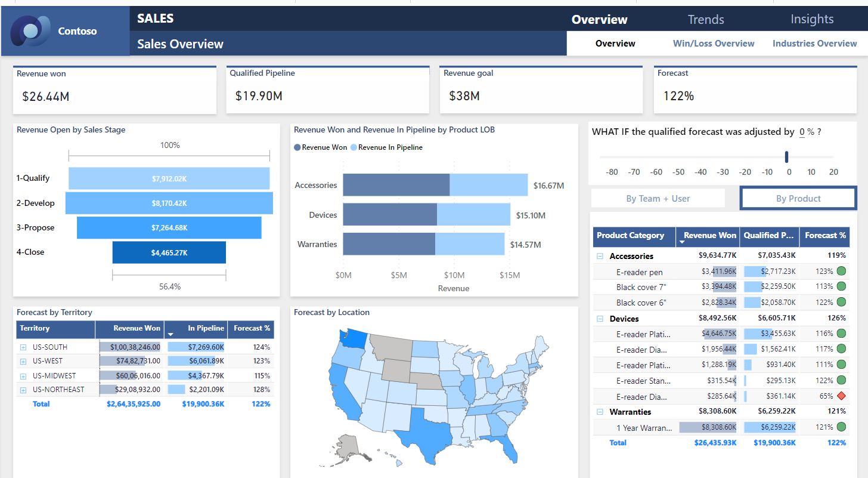Click the red diamond 65% forecast indicator
The height and width of the screenshot is (478, 868).
pos(841,396)
